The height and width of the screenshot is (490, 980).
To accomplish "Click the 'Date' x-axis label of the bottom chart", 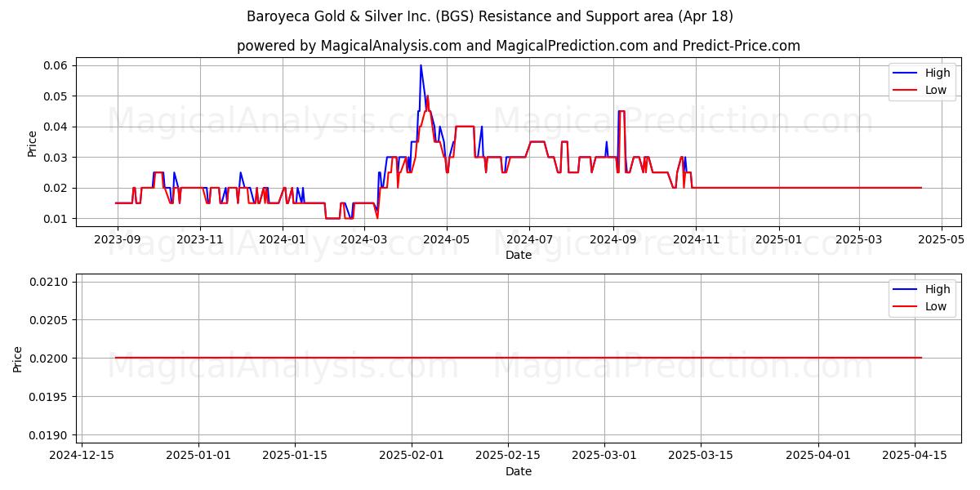I will pyautogui.click(x=519, y=471).
